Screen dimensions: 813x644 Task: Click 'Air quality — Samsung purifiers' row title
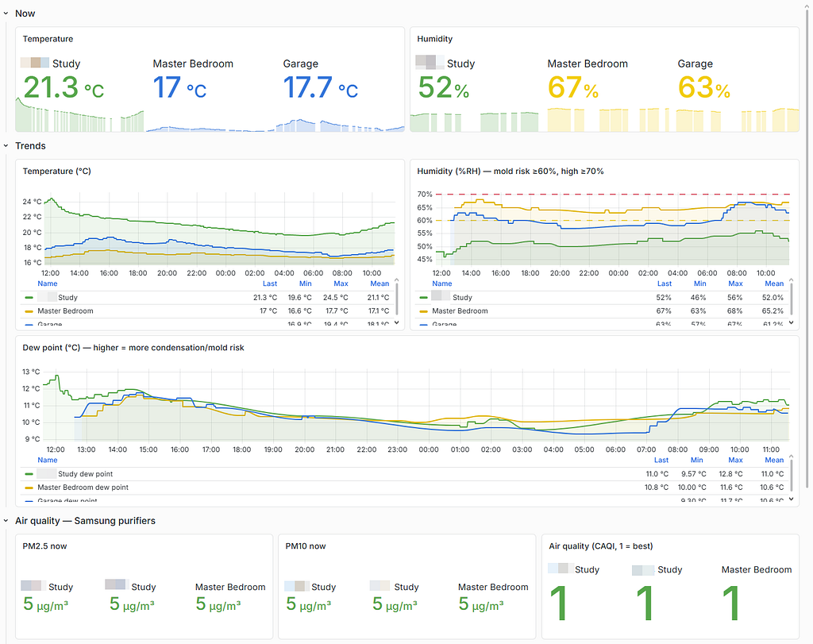(x=85, y=521)
